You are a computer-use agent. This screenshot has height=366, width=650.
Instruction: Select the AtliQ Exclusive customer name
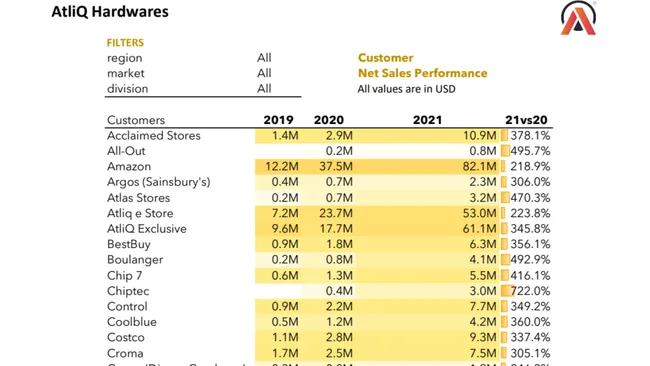147,229
